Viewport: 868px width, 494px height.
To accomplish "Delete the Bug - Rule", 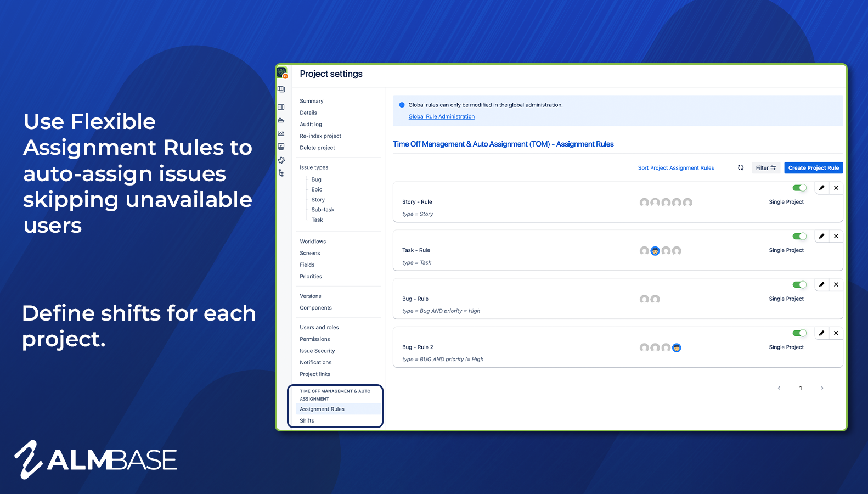I will pyautogui.click(x=836, y=284).
